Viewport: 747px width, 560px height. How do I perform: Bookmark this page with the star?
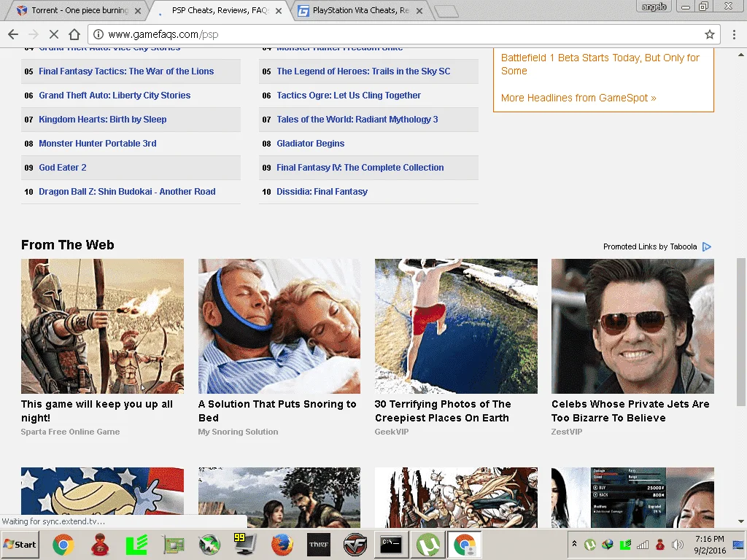coord(709,34)
